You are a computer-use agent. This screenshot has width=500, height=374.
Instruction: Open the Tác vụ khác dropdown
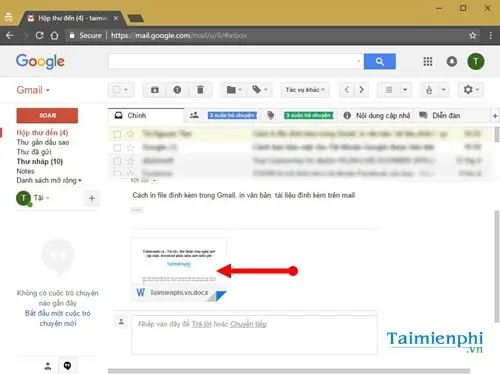coord(305,90)
